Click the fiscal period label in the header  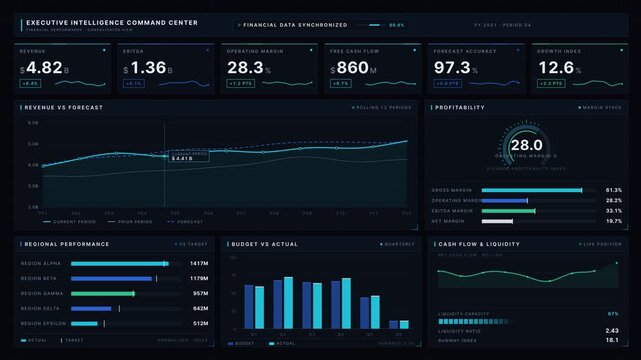point(502,25)
